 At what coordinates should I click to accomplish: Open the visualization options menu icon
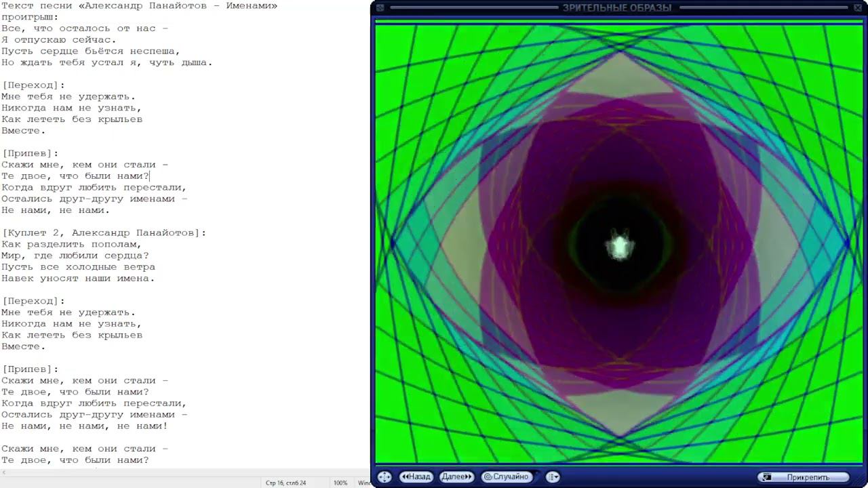coord(553,476)
